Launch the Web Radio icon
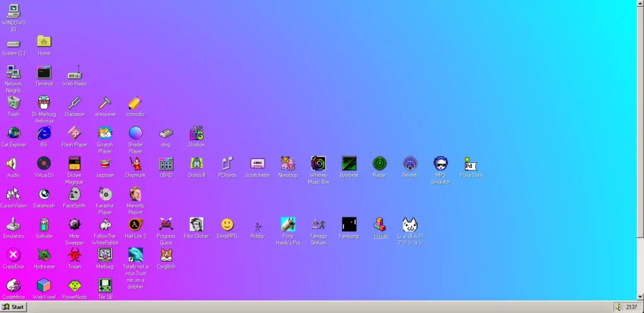 click(74, 72)
